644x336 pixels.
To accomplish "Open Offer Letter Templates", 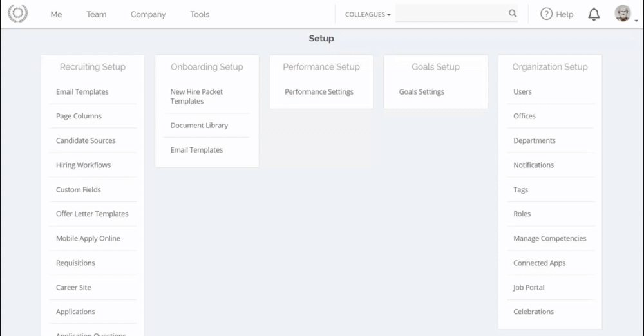I will click(x=92, y=214).
